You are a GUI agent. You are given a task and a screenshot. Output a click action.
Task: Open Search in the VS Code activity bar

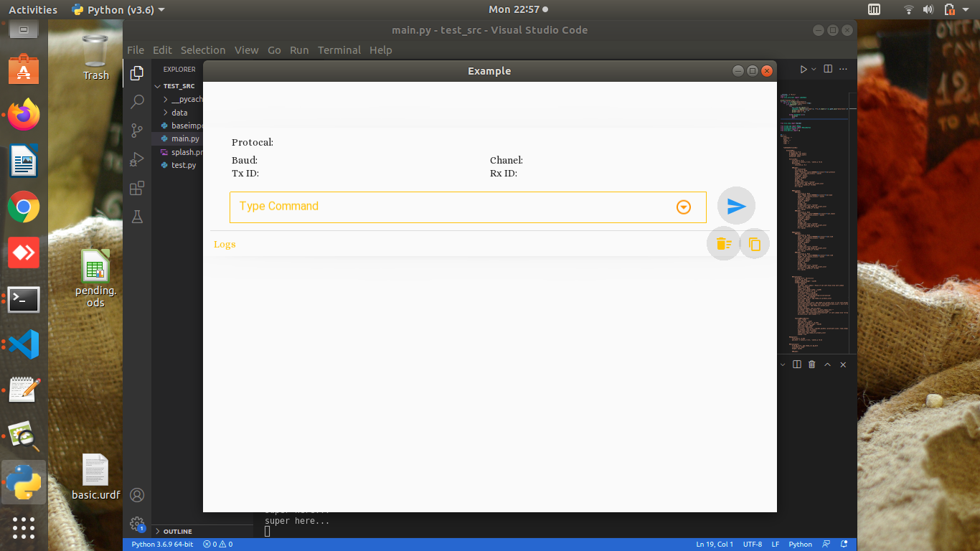pyautogui.click(x=136, y=101)
